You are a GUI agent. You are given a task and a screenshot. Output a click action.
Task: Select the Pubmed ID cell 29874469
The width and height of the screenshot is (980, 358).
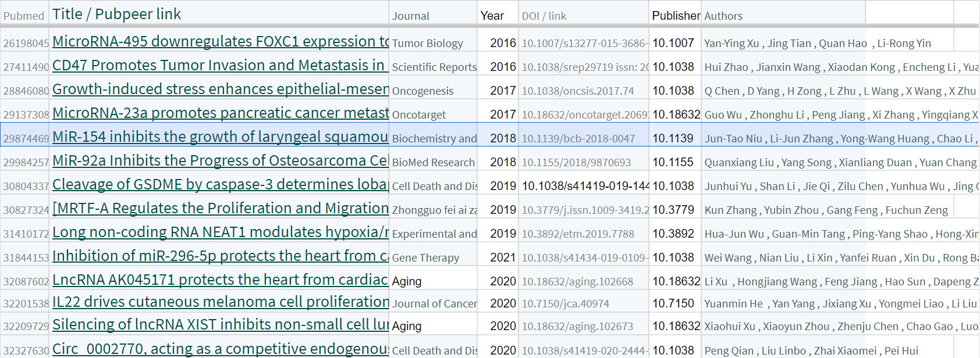click(x=26, y=139)
